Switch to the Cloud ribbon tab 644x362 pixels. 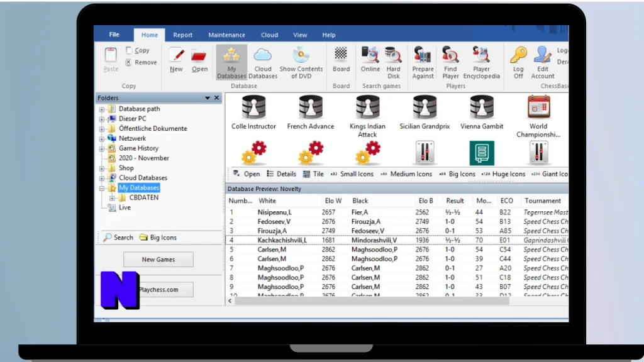[x=269, y=35]
